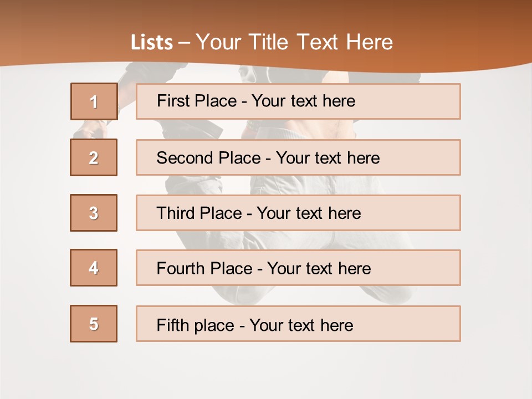
Task: Click "Your text here" after Fifth place
Action: 301,325
